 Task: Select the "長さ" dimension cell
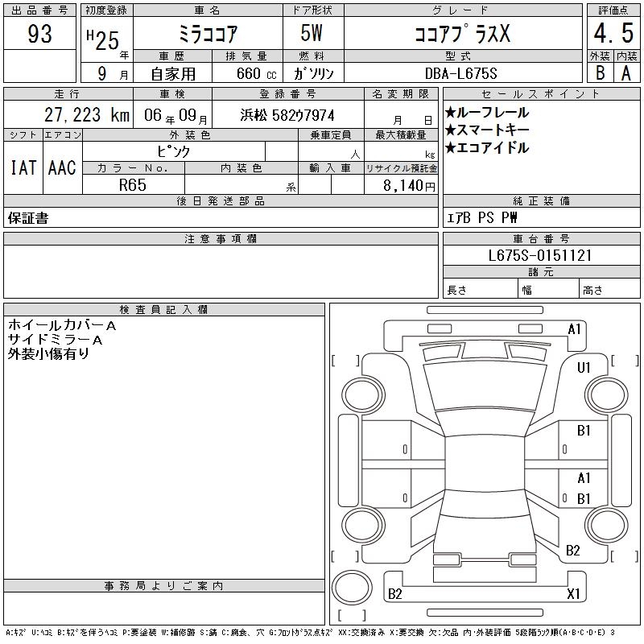click(480, 288)
